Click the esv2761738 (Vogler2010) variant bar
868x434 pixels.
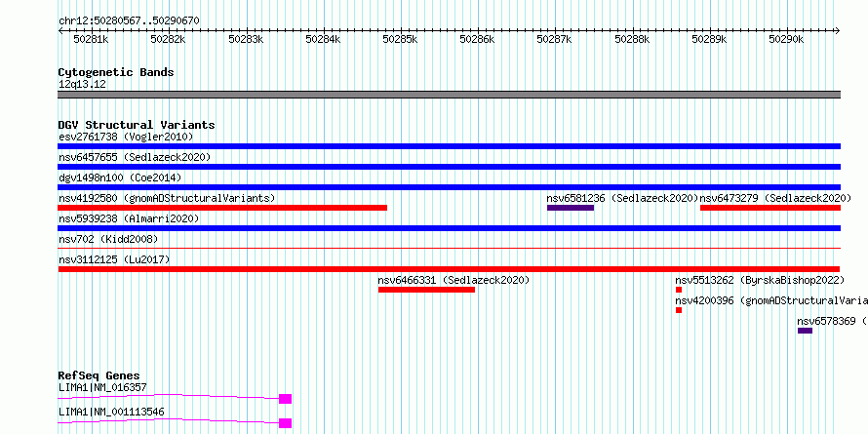click(449, 146)
